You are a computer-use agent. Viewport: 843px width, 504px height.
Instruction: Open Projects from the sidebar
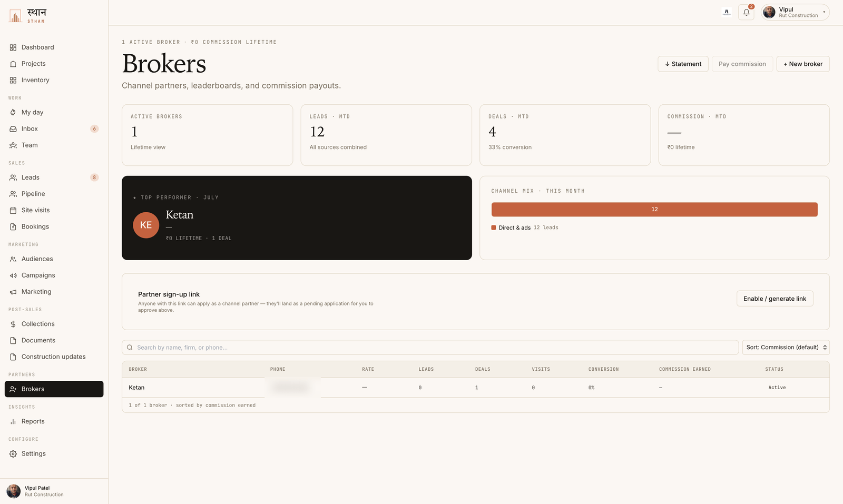(x=54, y=64)
